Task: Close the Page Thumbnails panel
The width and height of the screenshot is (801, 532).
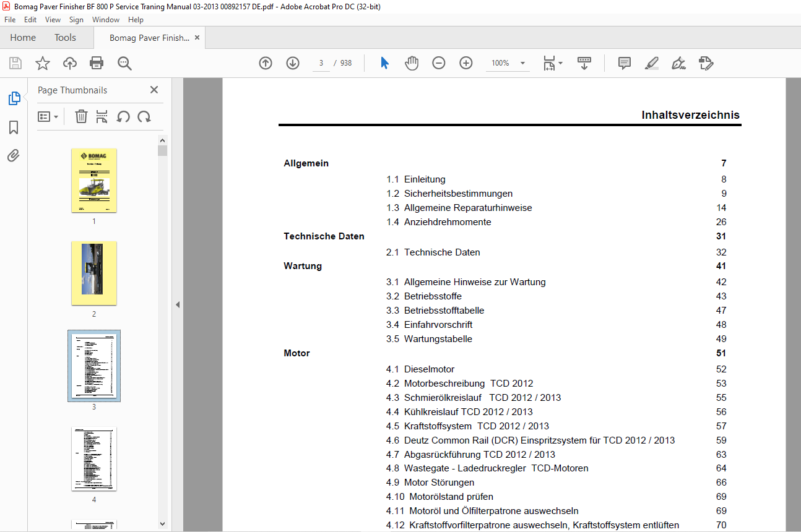Action: coord(154,90)
